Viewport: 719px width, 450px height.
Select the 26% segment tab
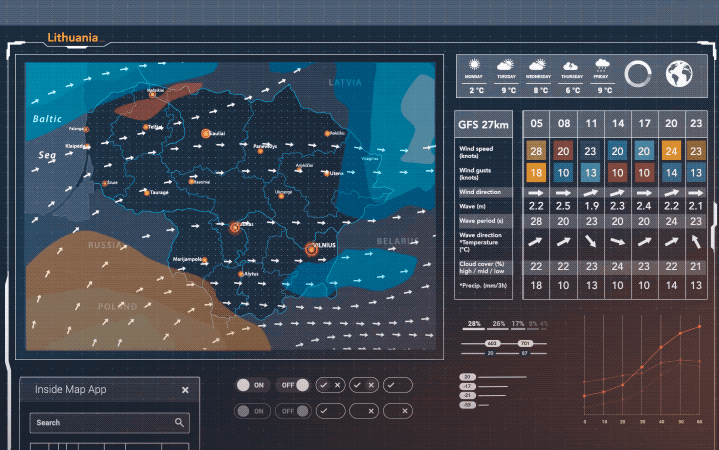498,324
